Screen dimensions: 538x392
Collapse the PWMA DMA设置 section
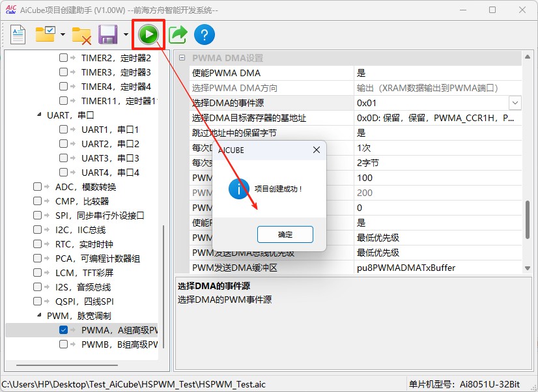pyautogui.click(x=182, y=57)
